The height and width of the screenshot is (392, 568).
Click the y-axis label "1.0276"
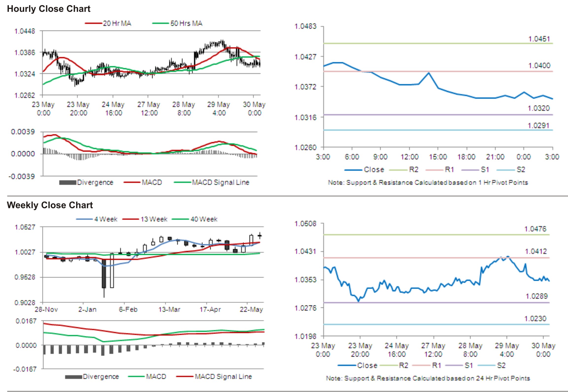(x=305, y=308)
